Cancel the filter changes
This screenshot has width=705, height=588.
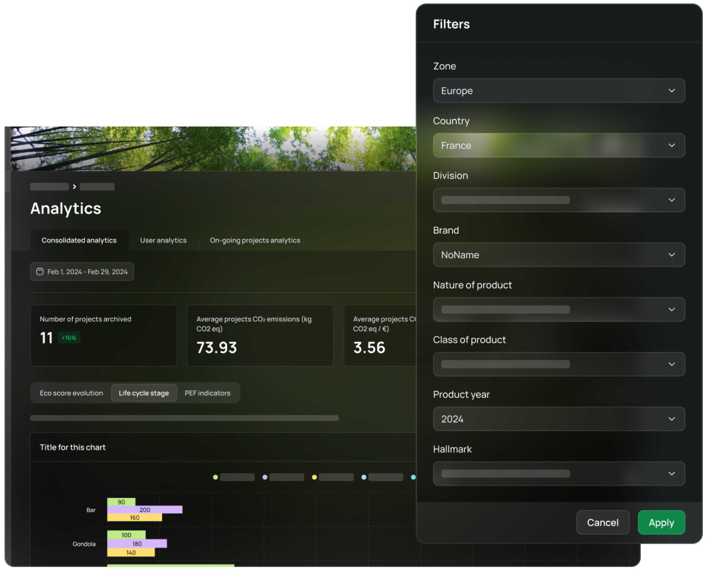tap(603, 522)
